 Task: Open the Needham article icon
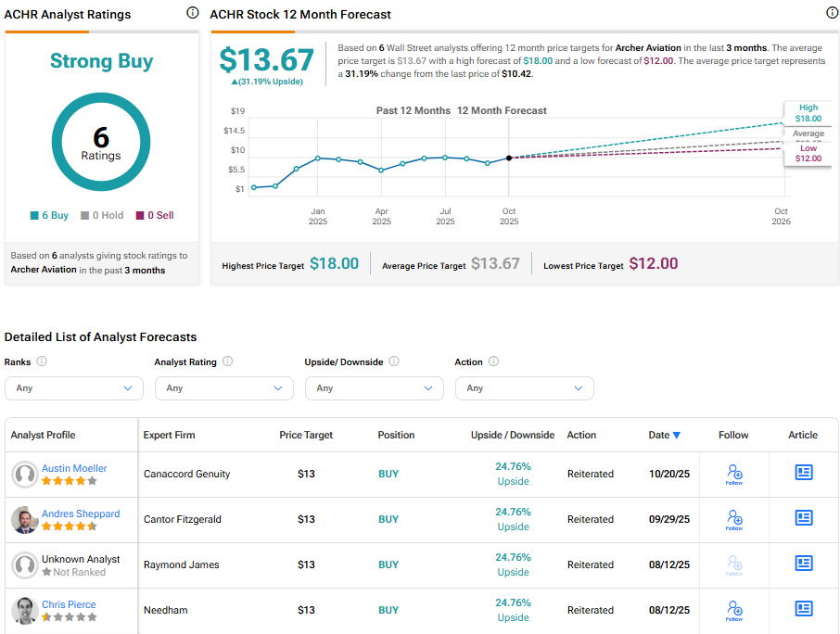(x=804, y=609)
